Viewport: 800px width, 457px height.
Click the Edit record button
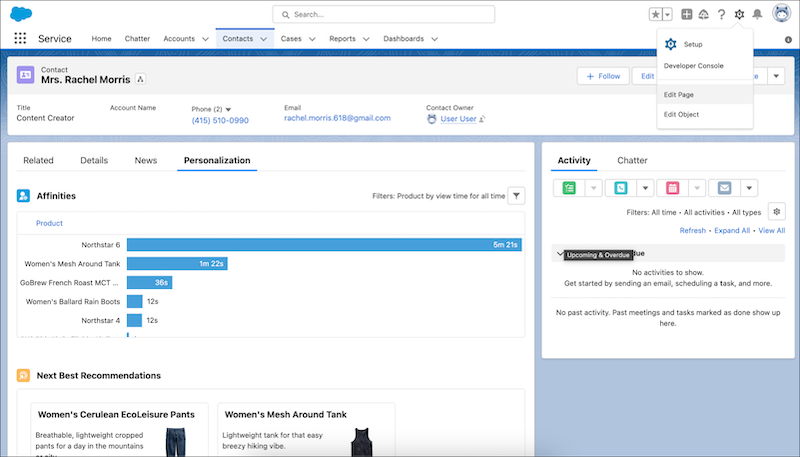(x=645, y=76)
